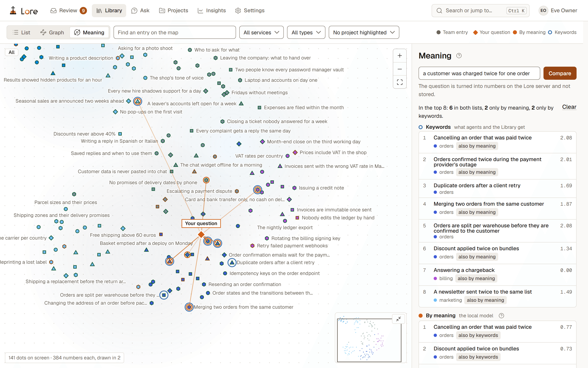The height and width of the screenshot is (368, 588).
Task: Click the Orders are split per warehouse map node
Action: click(x=164, y=295)
